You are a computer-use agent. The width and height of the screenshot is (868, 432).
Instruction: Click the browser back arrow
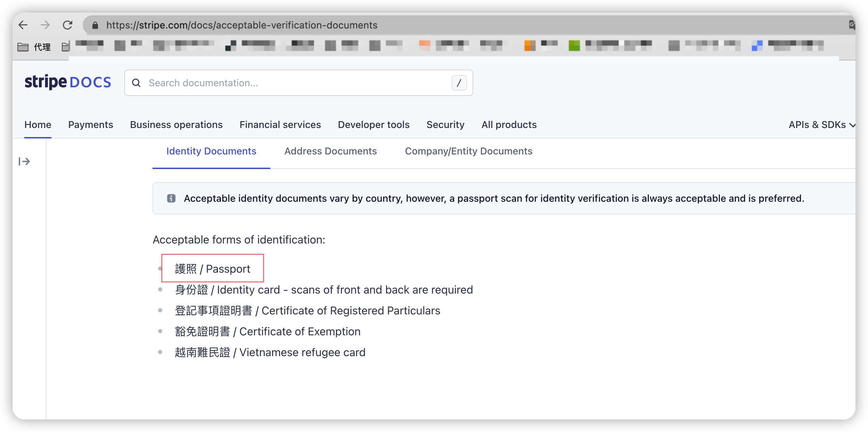pos(23,25)
